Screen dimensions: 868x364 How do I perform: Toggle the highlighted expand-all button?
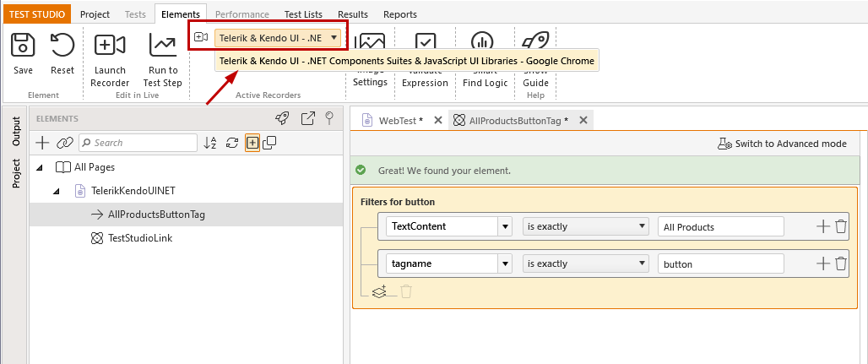252,143
